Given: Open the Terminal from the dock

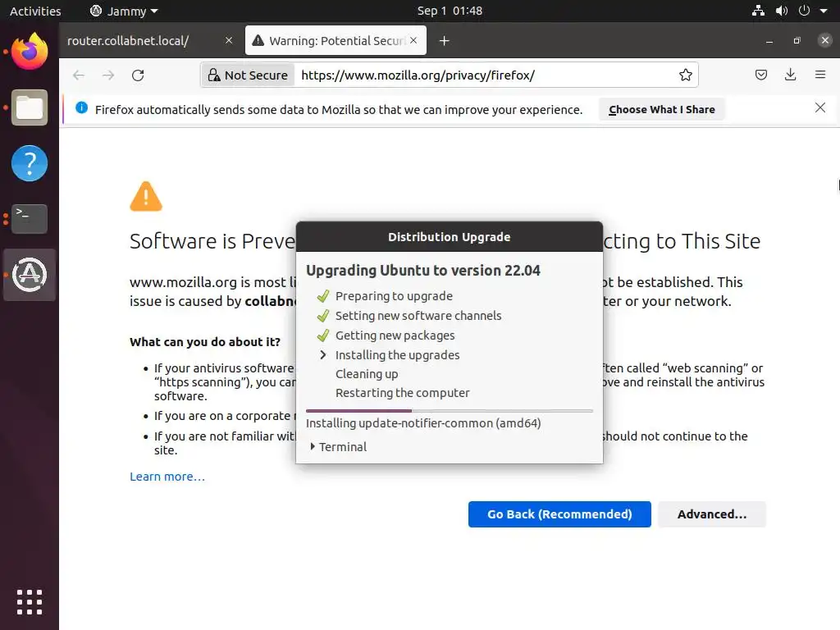Looking at the screenshot, I should pos(30,218).
